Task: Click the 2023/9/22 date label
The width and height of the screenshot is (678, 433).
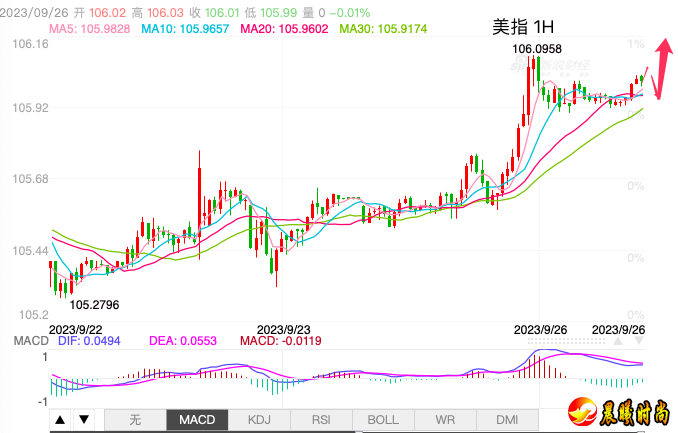Action: click(76, 330)
